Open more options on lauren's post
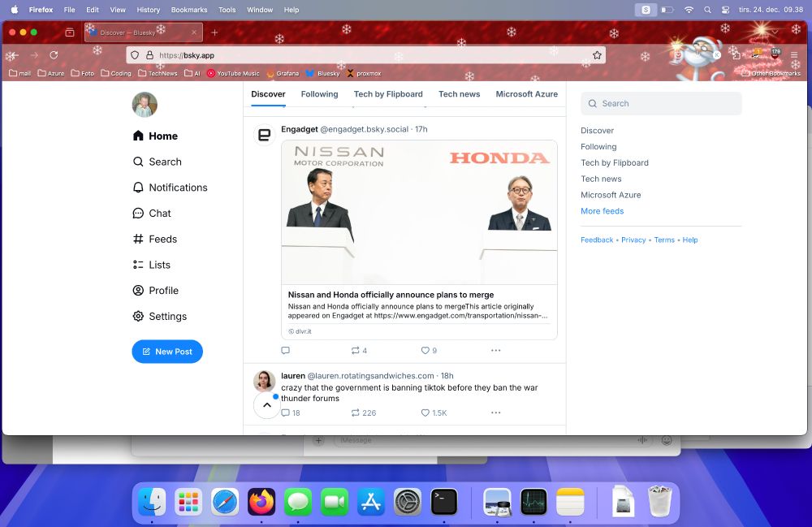Screen dimensions: 812x527 (x=495, y=413)
